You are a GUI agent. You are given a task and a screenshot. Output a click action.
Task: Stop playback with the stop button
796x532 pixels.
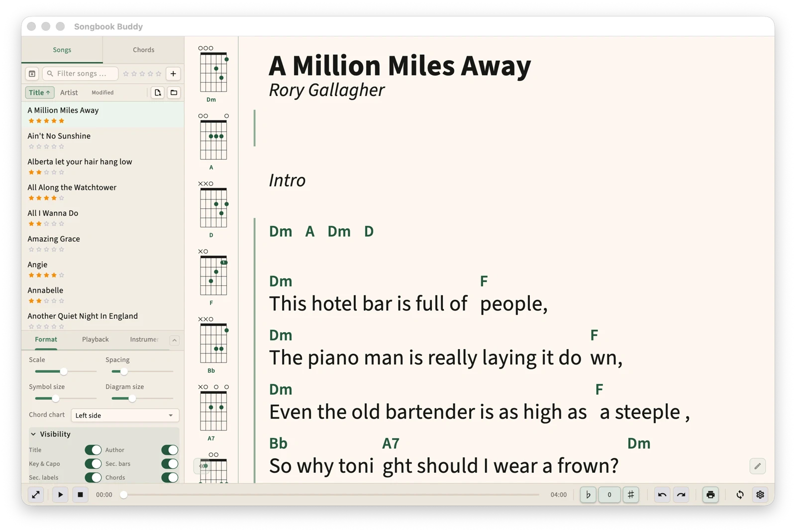(x=80, y=495)
